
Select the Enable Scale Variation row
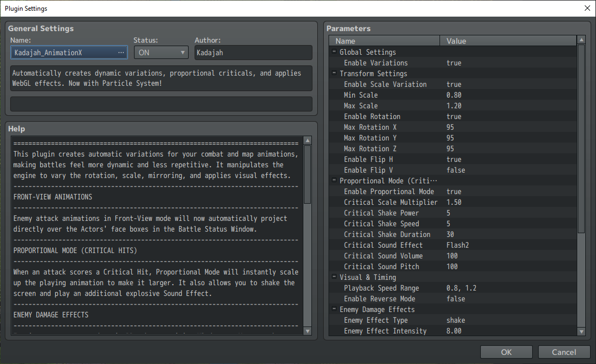click(x=453, y=84)
